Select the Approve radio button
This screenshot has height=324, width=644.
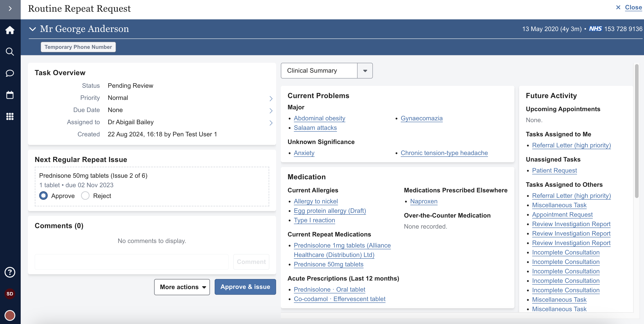pyautogui.click(x=43, y=196)
